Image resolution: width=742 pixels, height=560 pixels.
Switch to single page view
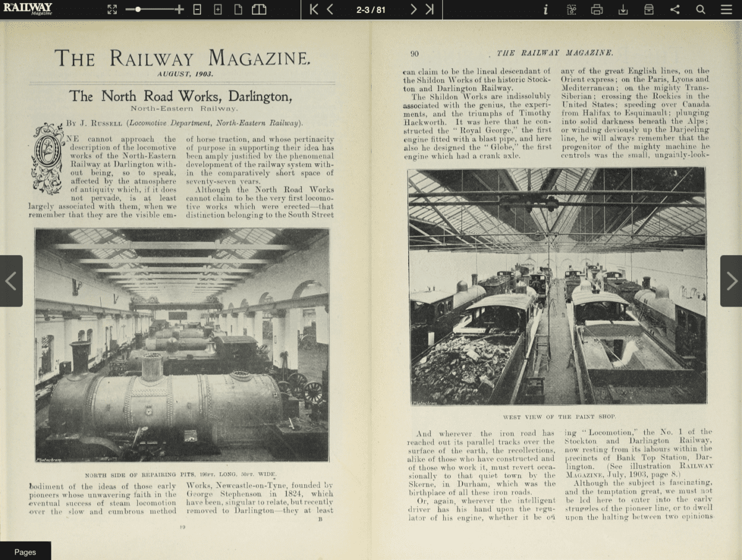[x=238, y=9]
